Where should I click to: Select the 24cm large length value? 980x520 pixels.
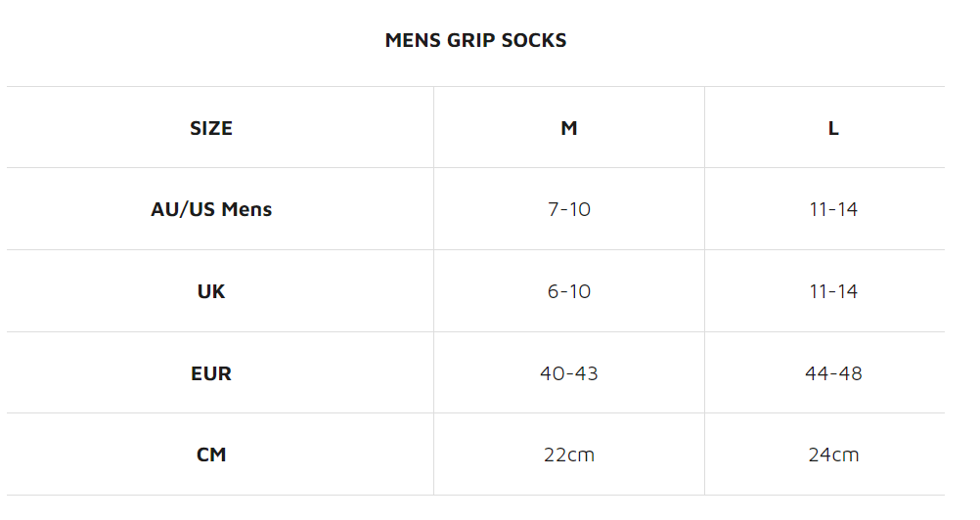833,455
